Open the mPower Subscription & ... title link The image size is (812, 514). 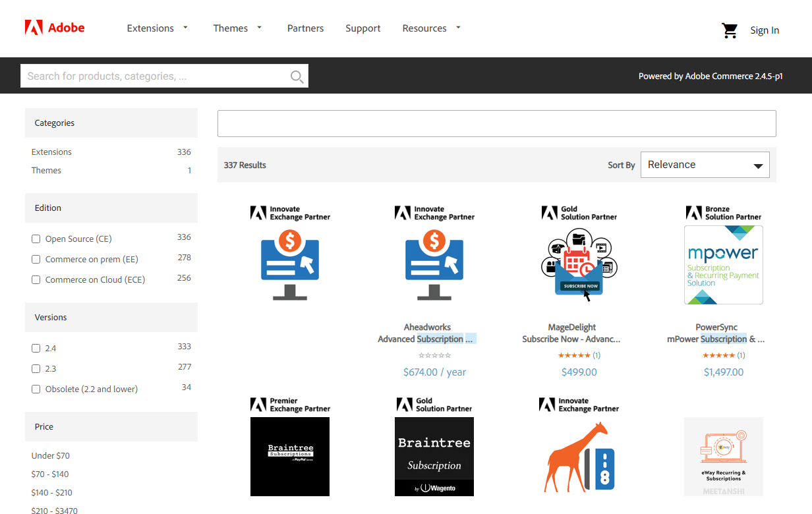click(716, 339)
